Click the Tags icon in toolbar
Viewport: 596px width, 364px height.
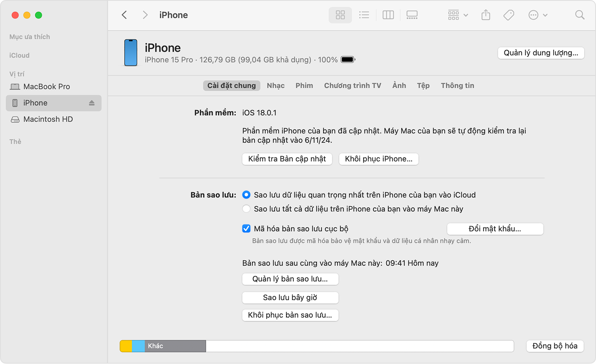click(x=508, y=15)
